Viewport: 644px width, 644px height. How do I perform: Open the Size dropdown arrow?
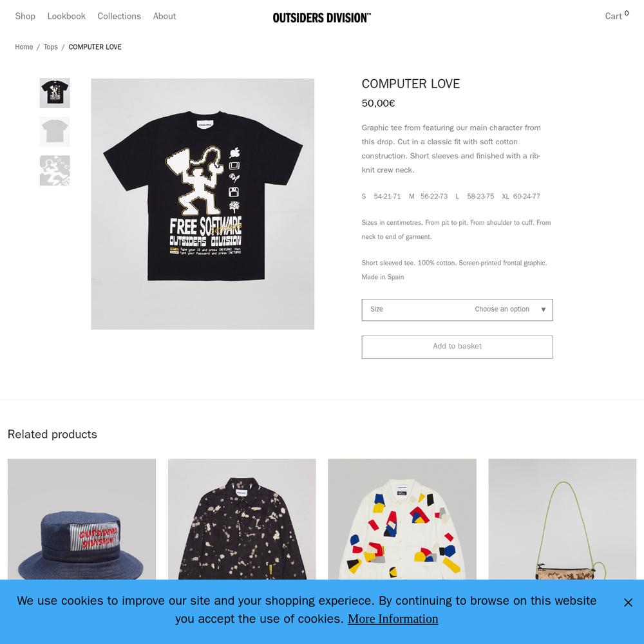(x=543, y=310)
